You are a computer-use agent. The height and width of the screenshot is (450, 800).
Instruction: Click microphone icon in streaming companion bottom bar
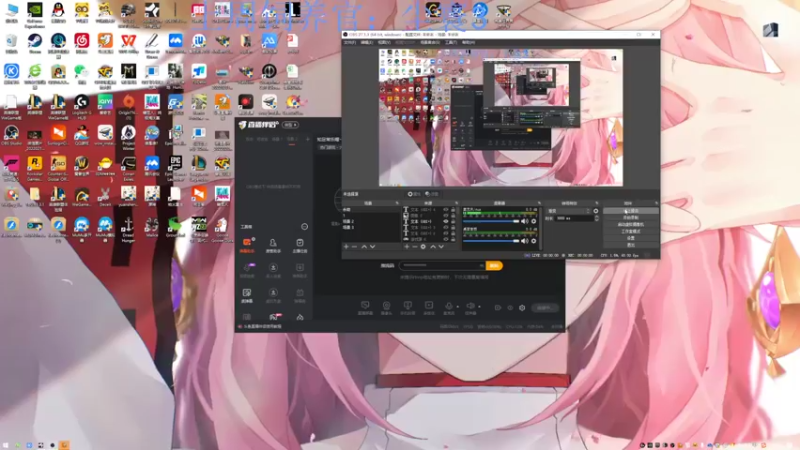(449, 306)
